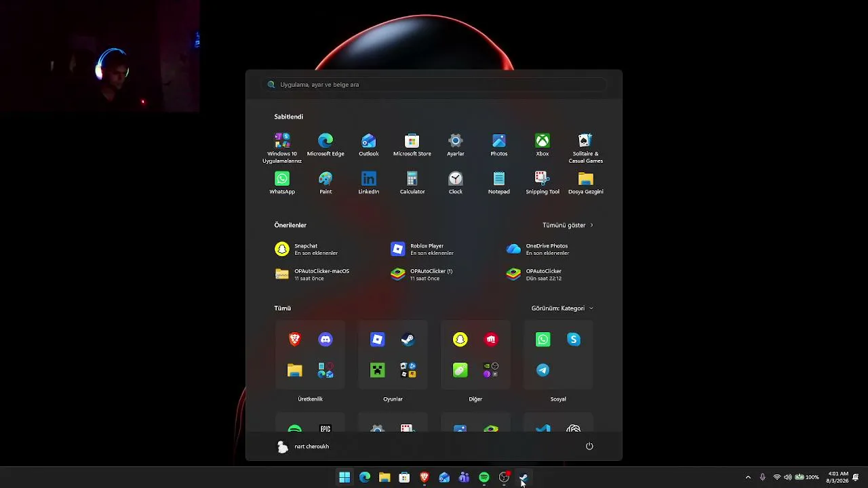
Task: Launch Snipping Tool from pinned apps
Action: (542, 183)
